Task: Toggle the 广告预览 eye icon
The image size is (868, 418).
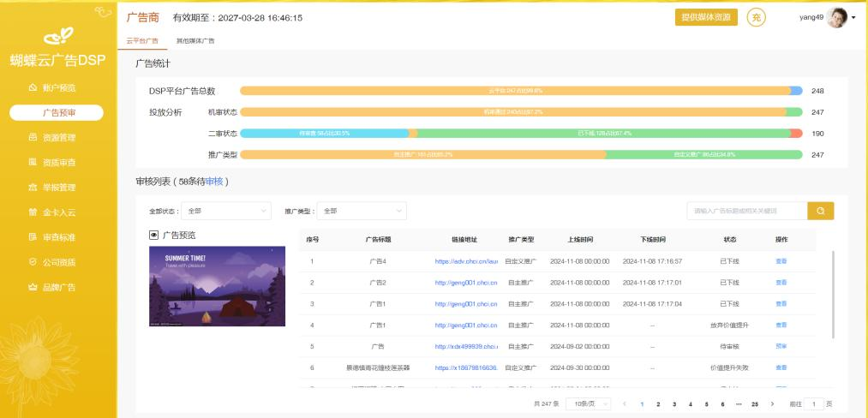Action: tap(154, 236)
